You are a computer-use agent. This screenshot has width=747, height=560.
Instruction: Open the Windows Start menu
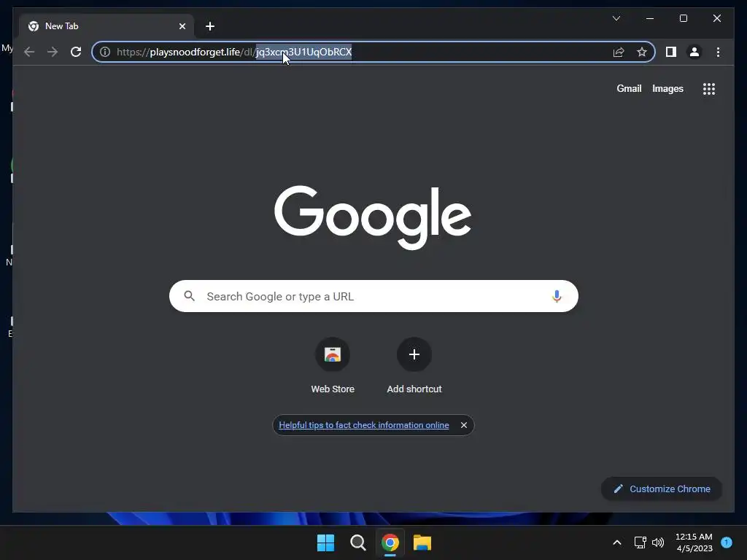point(326,542)
